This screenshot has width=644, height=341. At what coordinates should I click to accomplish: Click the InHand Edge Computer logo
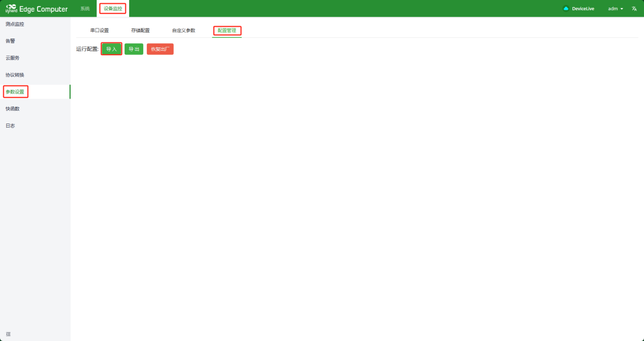tap(36, 9)
